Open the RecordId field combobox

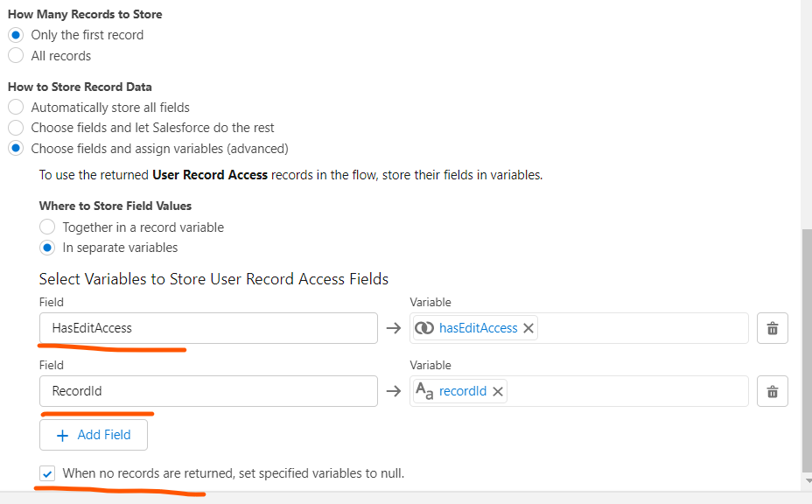pyautogui.click(x=208, y=391)
